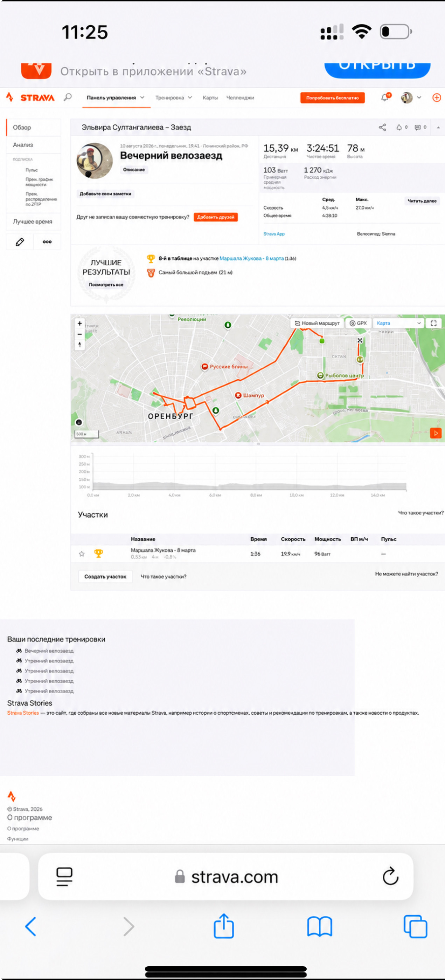Open more actions ellipsis button

pos(47,241)
